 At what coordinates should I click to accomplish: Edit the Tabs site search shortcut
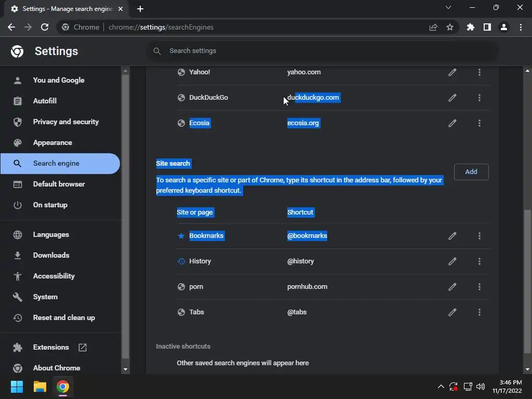point(453,312)
